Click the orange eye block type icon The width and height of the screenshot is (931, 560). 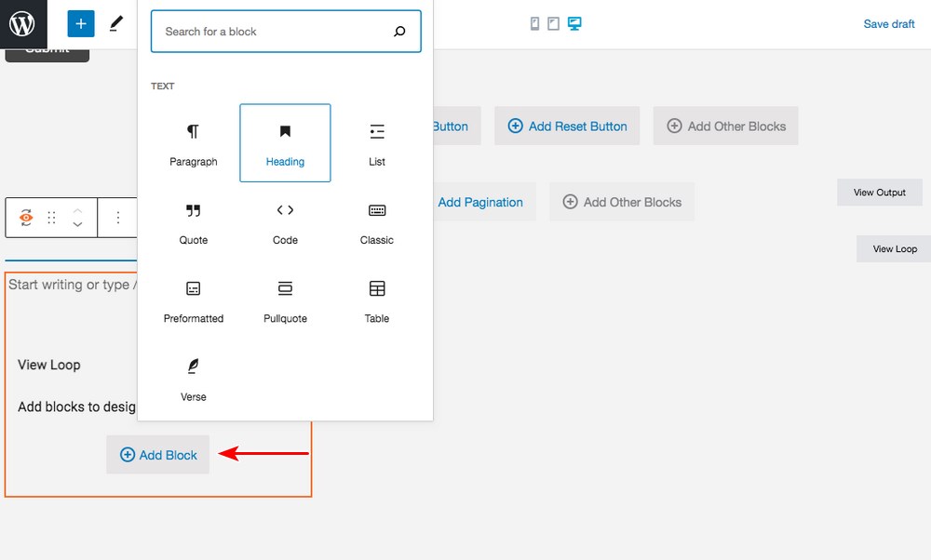coord(26,218)
